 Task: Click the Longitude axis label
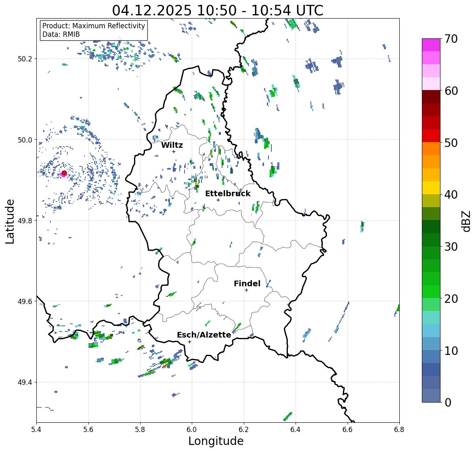(x=216, y=441)
